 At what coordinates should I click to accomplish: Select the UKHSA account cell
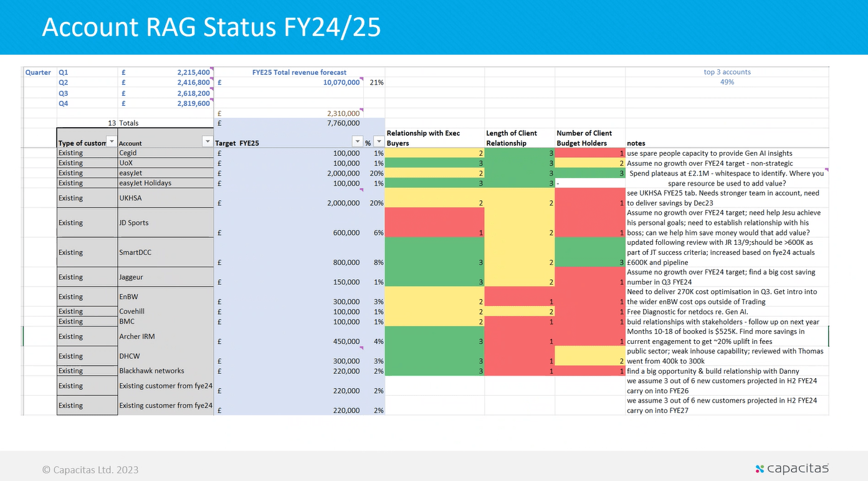(166, 198)
